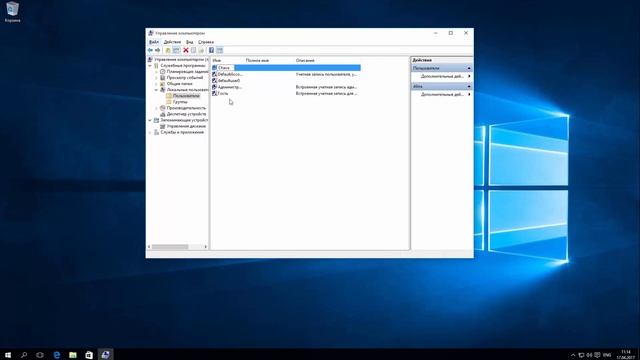Viewport: 640px width, 360px height.
Task: Click inside the user name rename field
Action: coord(225,68)
